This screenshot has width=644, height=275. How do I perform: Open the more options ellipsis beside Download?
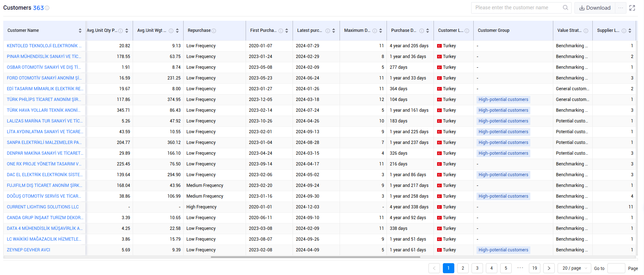[x=621, y=8]
